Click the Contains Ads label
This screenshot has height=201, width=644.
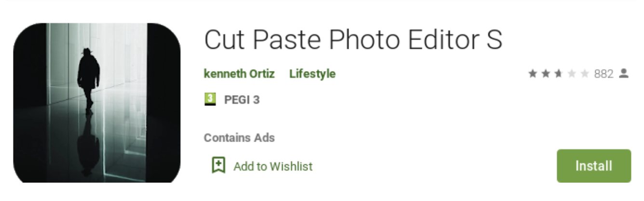point(239,138)
